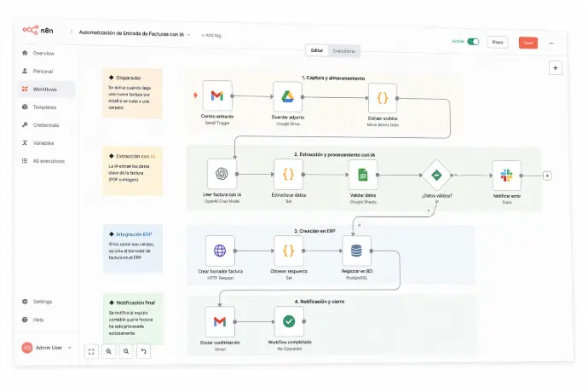Click the add node plus button at canvas corner
The image size is (588, 392).
(556, 68)
